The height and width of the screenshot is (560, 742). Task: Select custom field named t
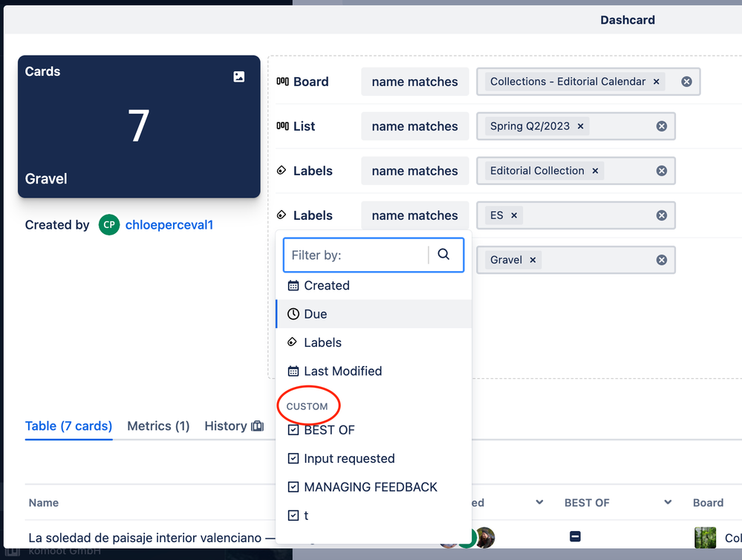(374, 515)
